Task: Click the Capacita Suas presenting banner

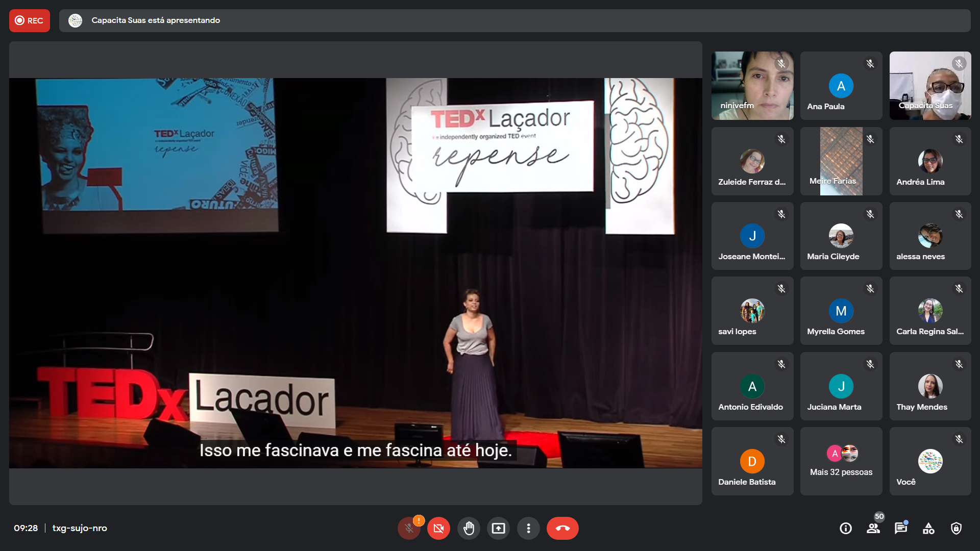Action: pyautogui.click(x=156, y=20)
